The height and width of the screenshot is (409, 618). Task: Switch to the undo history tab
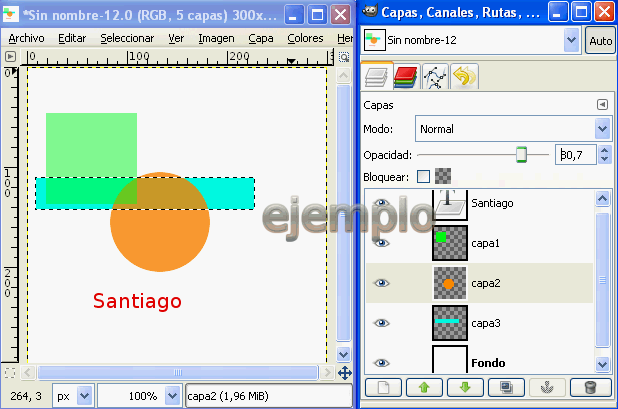(x=464, y=76)
